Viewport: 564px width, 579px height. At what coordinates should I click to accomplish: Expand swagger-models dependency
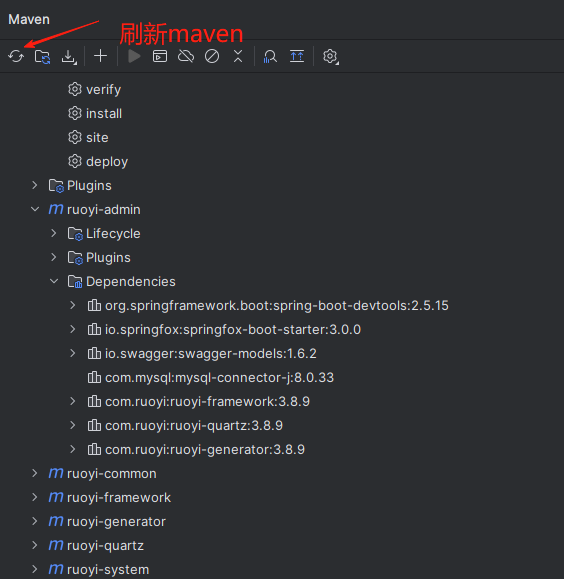pyautogui.click(x=73, y=353)
